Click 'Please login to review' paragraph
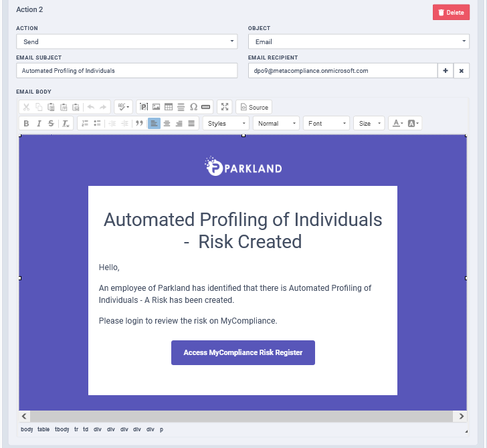Viewport: 487px width, 448px height. 188,321
